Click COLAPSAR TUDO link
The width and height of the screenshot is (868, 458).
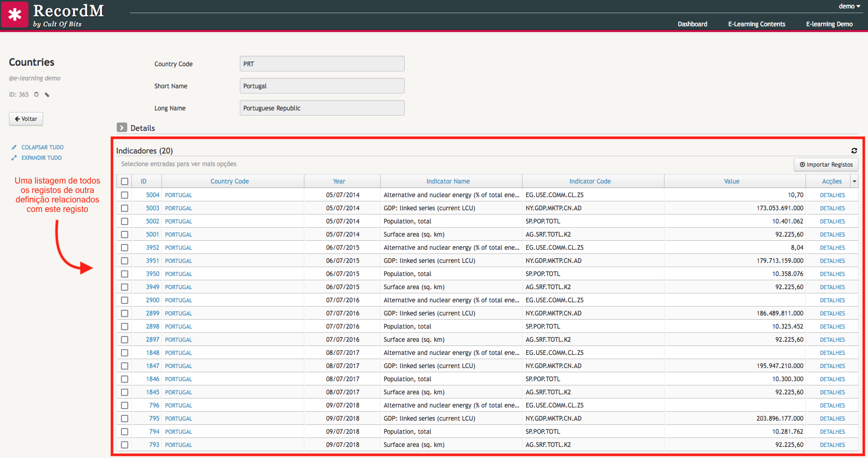(43, 147)
